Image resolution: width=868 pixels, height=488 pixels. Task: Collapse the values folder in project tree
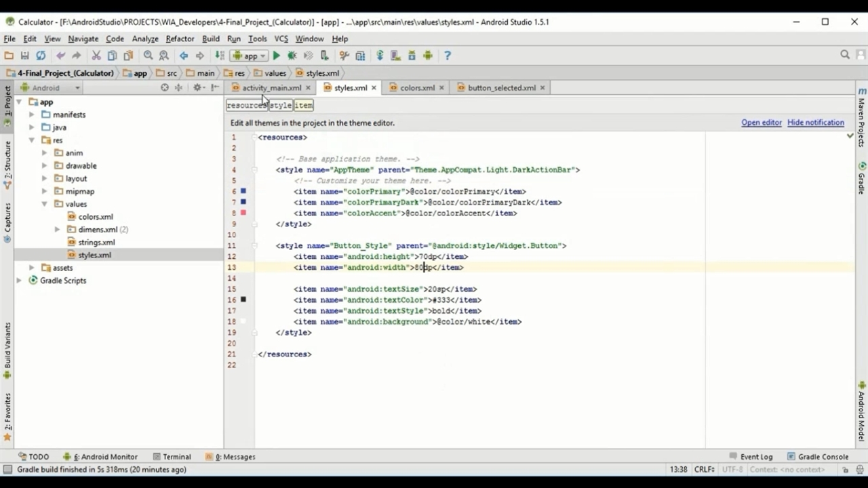45,204
